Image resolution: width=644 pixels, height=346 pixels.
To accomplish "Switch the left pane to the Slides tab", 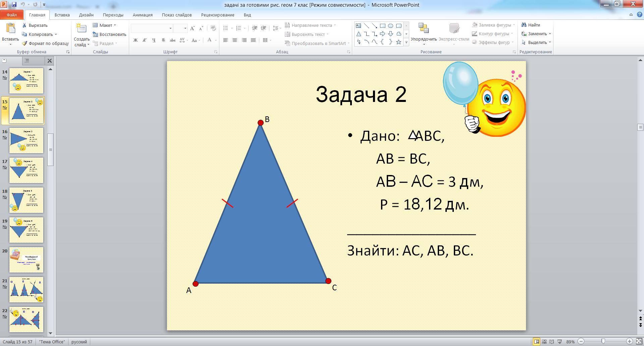I will (5, 61).
